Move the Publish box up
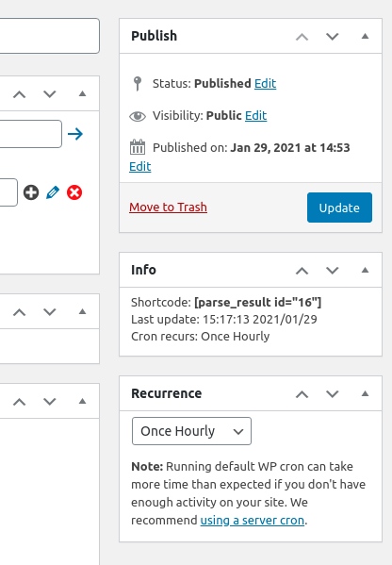This screenshot has height=565, width=392. point(302,37)
